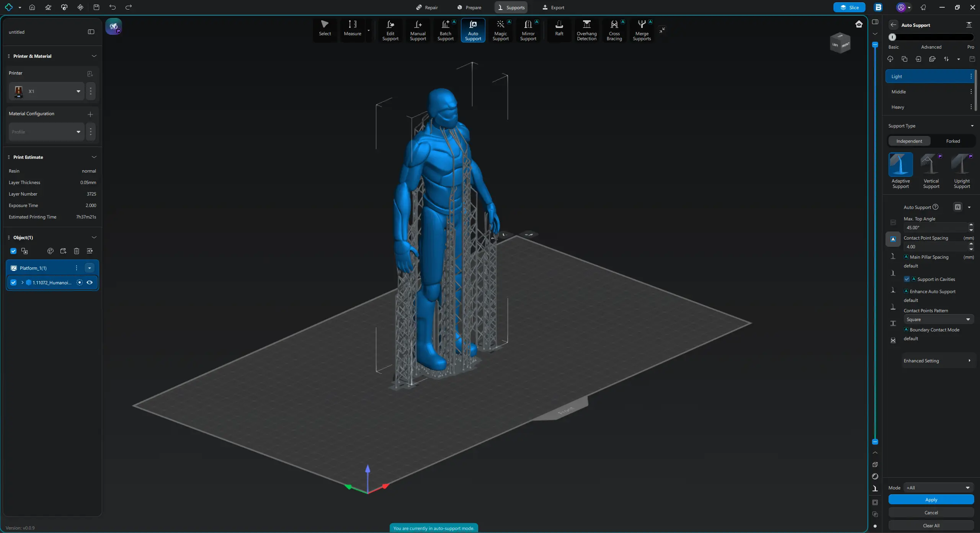Open the Mode +All dropdown

click(x=938, y=487)
